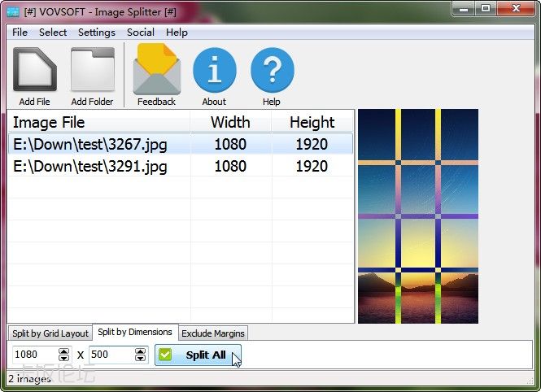Open the Social menu
The height and width of the screenshot is (392, 541).
[x=141, y=33]
